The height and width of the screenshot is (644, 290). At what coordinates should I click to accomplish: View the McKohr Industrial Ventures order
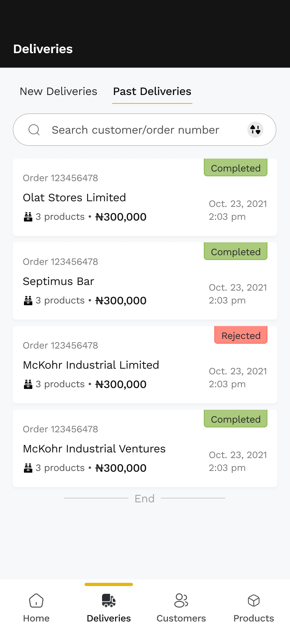click(x=94, y=449)
